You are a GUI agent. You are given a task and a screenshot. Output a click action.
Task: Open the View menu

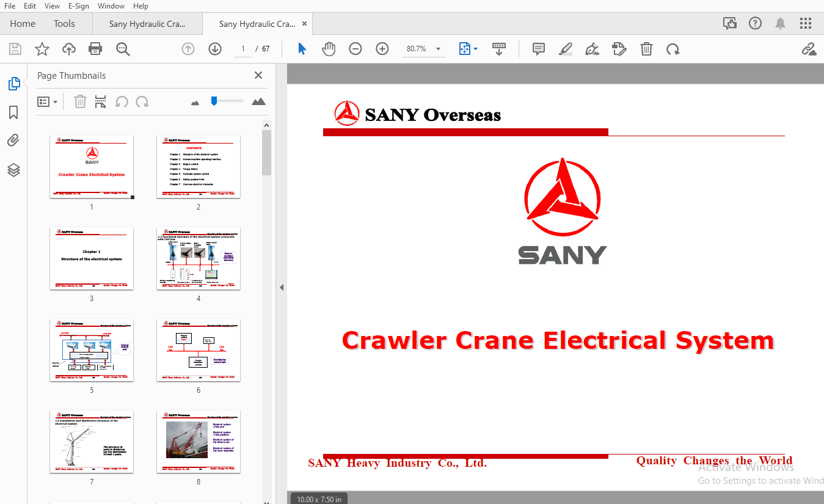pos(53,5)
